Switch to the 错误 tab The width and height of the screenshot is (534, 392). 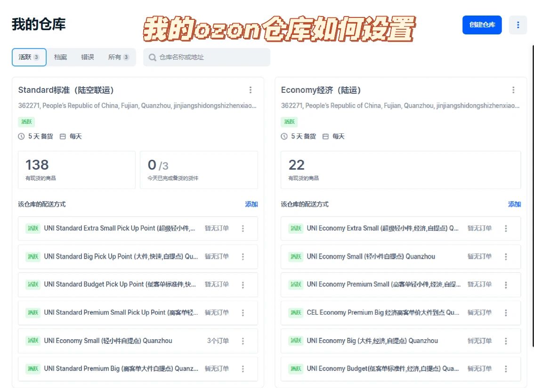pos(88,57)
